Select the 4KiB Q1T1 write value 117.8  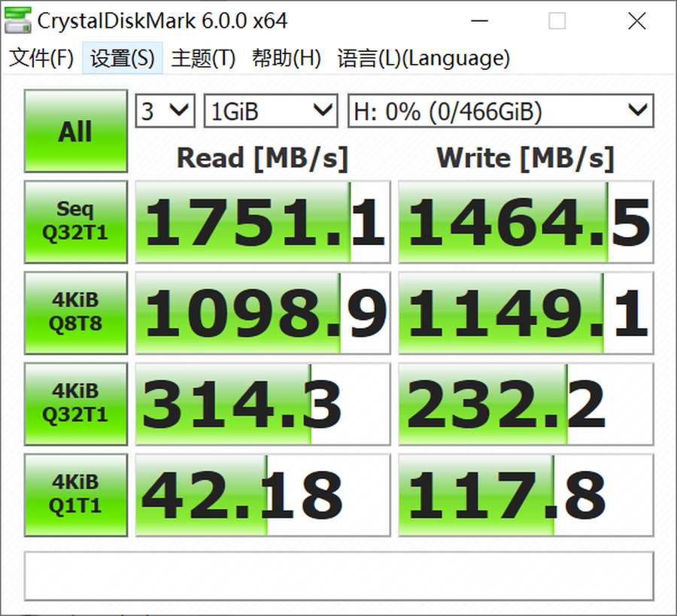click(x=526, y=495)
